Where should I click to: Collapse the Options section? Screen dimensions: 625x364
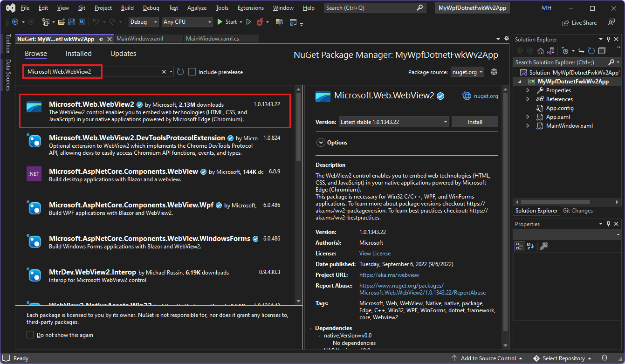[321, 142]
